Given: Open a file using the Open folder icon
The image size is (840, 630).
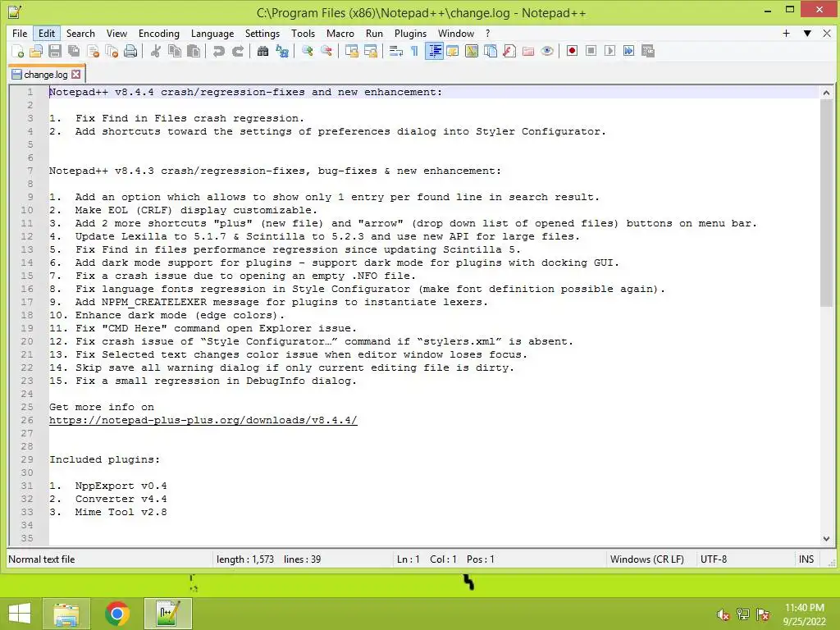Looking at the screenshot, I should pos(36,51).
